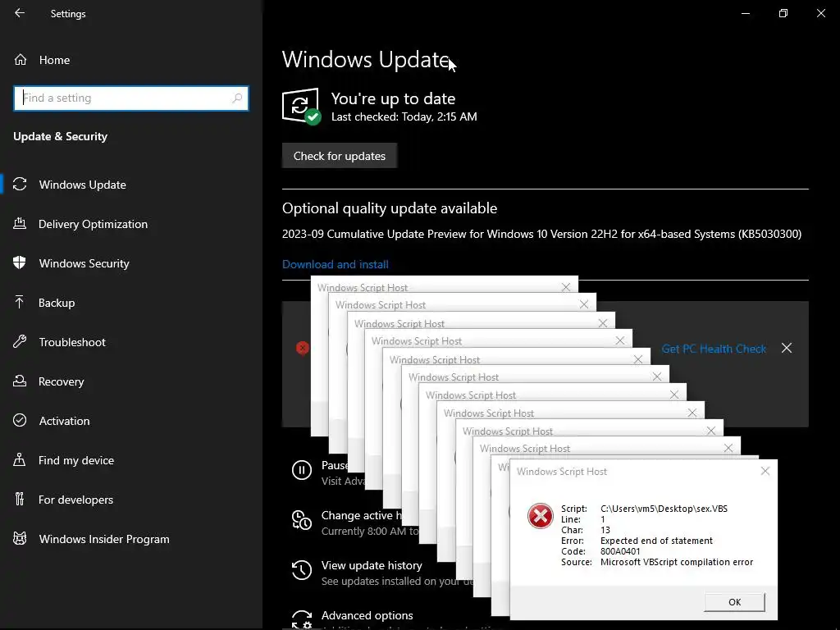Open Windows Update in sidebar
The image size is (840, 630).
(x=83, y=185)
